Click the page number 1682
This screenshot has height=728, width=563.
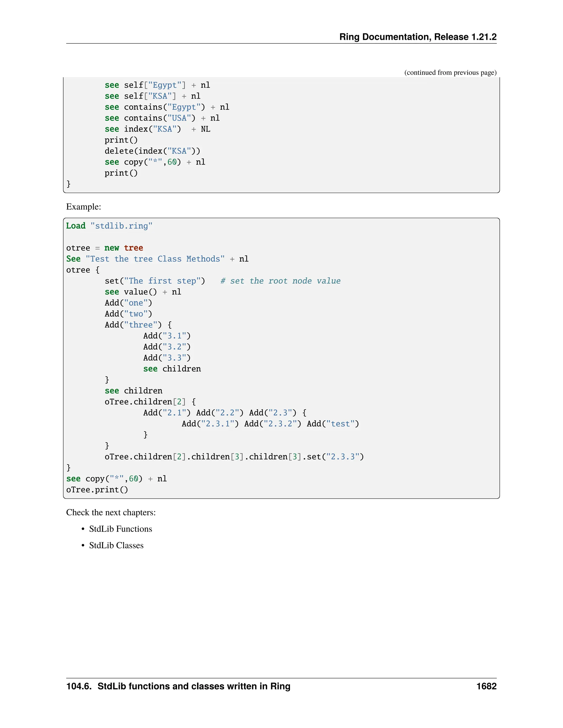click(x=486, y=686)
